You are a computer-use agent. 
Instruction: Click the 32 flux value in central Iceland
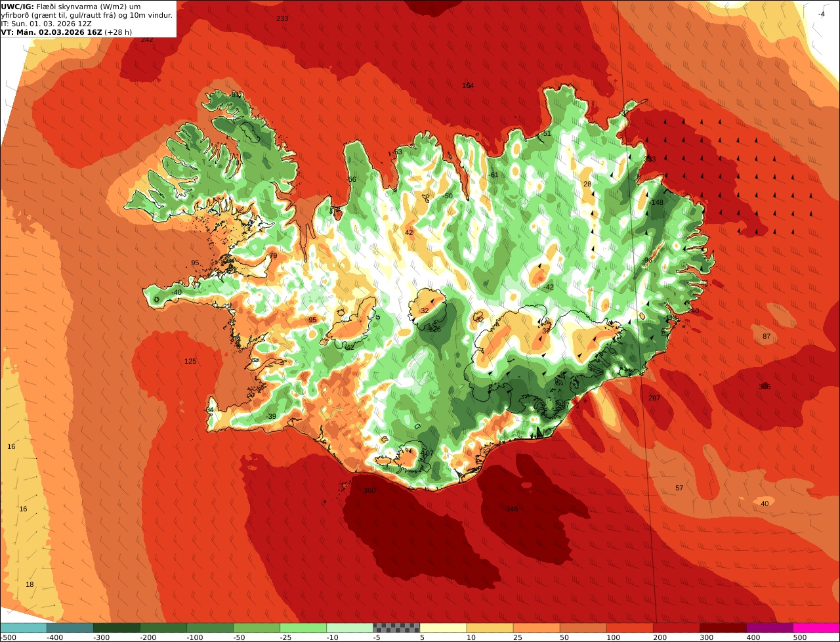tap(425, 310)
